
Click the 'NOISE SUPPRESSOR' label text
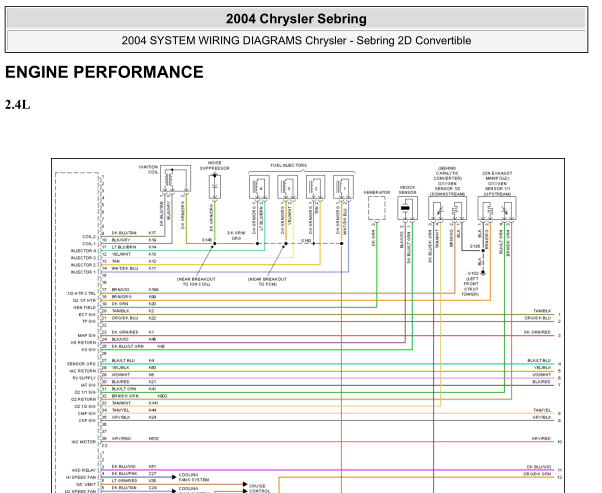[x=215, y=165]
